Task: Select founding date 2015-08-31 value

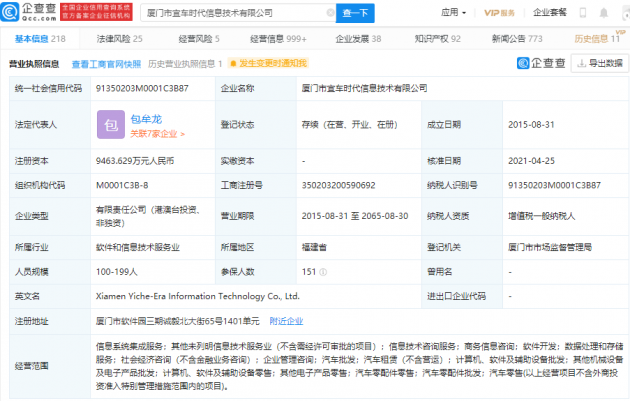Action: click(531, 125)
